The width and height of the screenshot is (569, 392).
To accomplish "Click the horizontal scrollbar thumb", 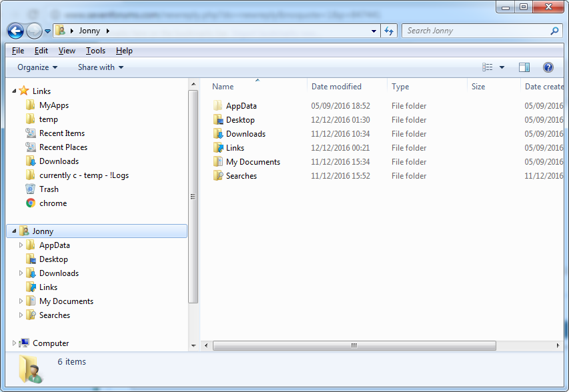I will 354,345.
